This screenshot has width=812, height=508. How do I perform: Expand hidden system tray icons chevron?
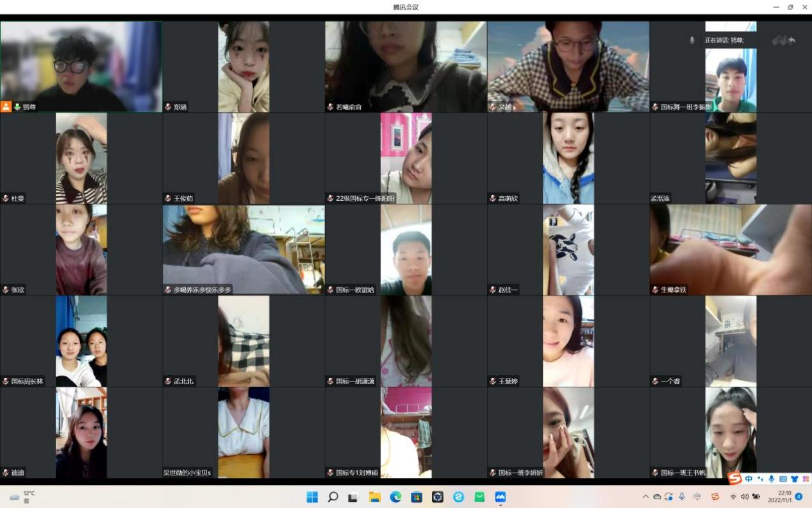click(x=645, y=497)
